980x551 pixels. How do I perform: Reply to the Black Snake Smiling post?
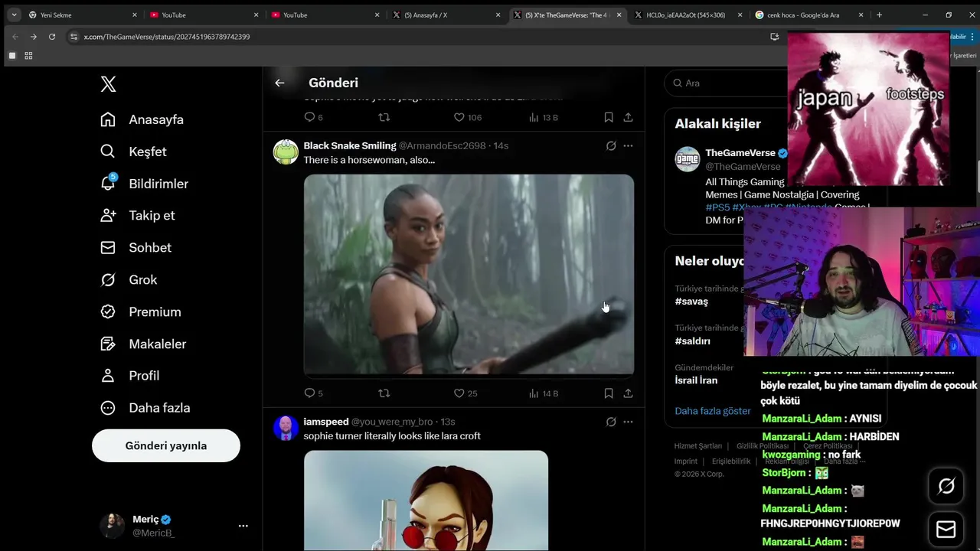point(310,393)
